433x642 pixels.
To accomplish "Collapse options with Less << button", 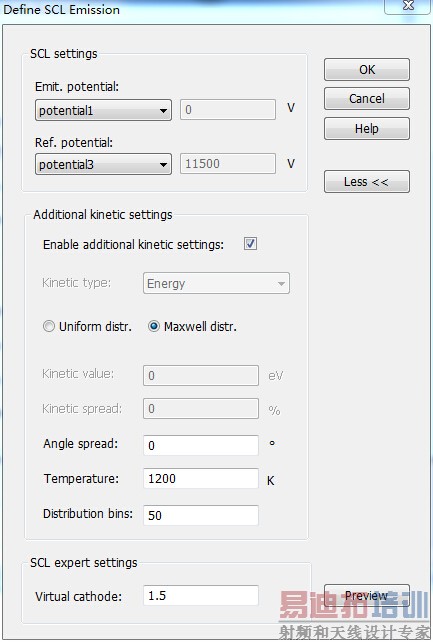I will coord(367,181).
